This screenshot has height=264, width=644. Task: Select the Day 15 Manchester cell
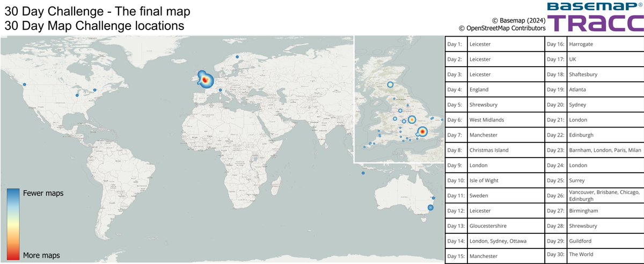tap(505, 256)
